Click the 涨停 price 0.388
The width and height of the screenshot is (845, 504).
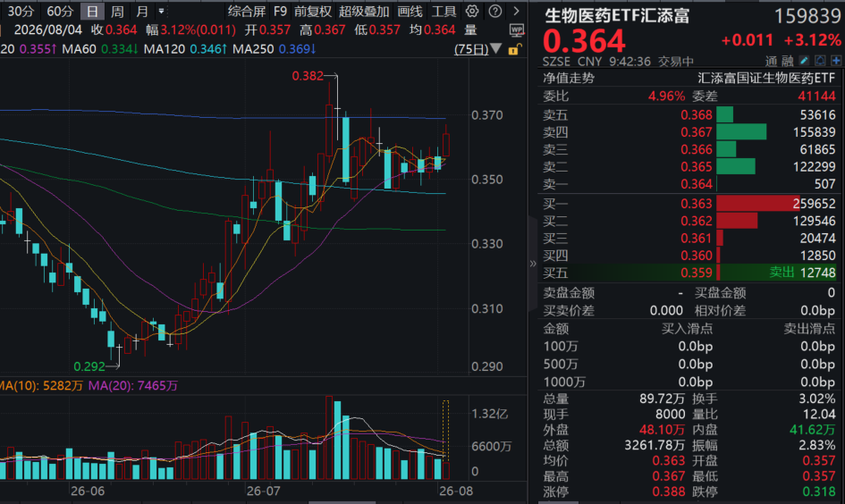pyautogui.click(x=668, y=491)
